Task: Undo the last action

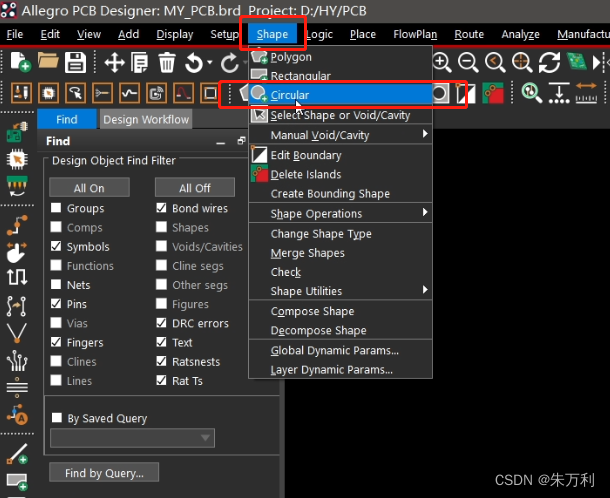Action: pos(194,63)
